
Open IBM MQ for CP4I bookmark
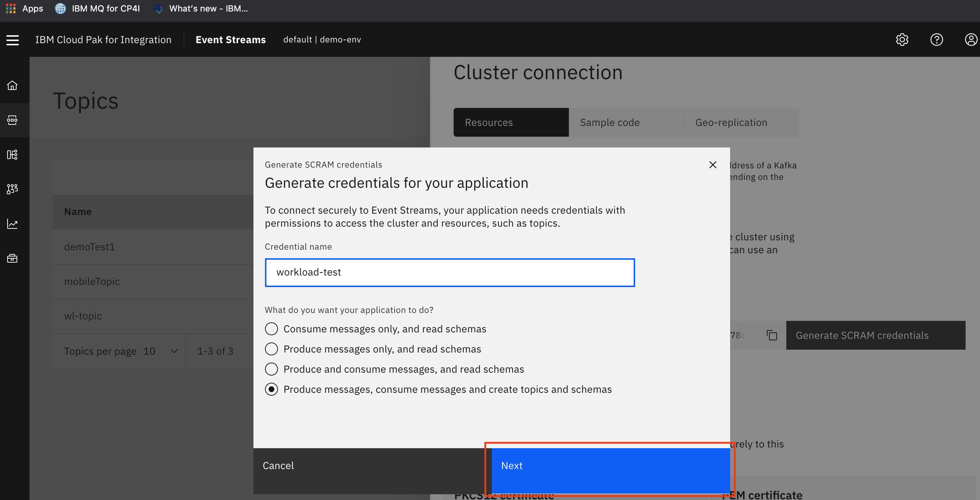click(98, 8)
